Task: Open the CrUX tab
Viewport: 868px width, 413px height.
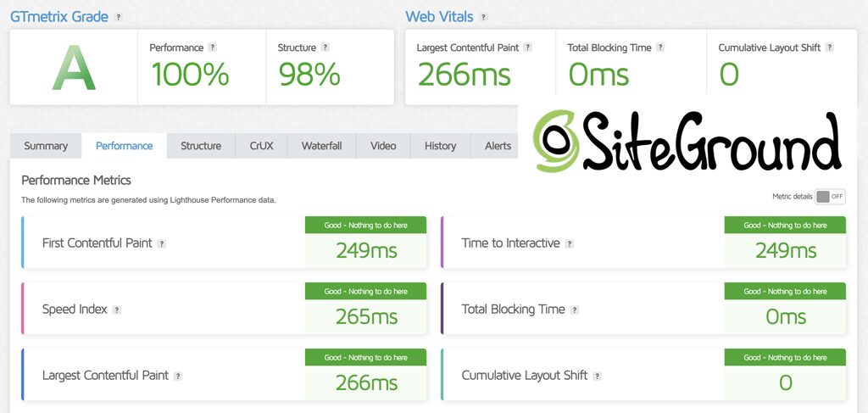Action: (x=261, y=146)
